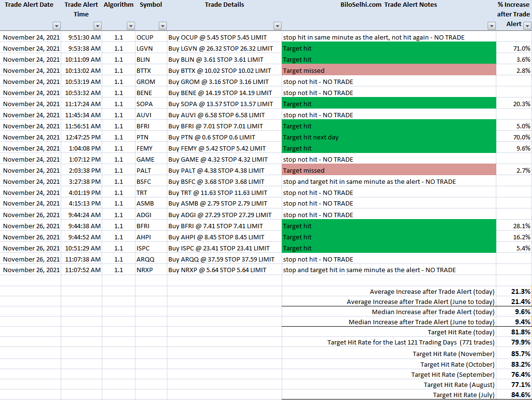Select cell 'Buy BENE @ 14.19 STOP 14.19 LIMIT'
532x400 pixels.
point(224,93)
